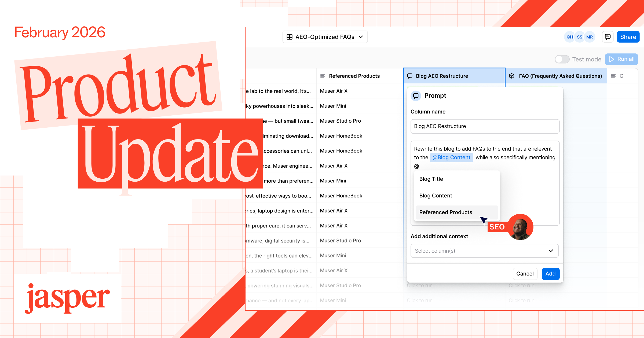Click the MR collaborator avatar
Image resolution: width=644 pixels, height=338 pixels.
(x=590, y=37)
